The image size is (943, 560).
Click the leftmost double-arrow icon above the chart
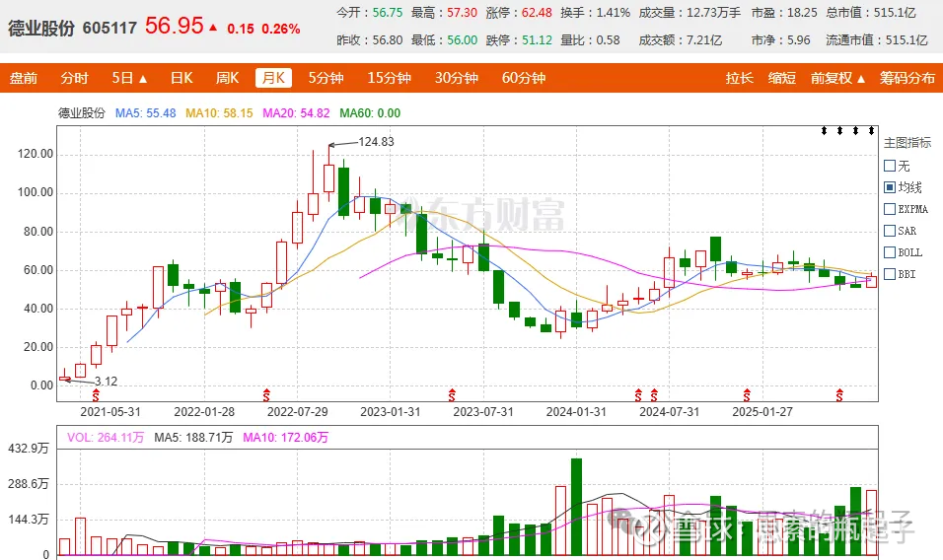pyautogui.click(x=824, y=131)
